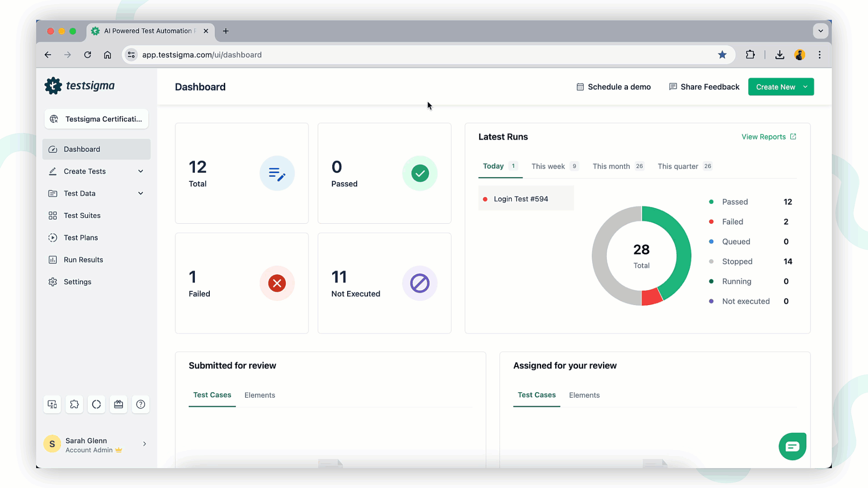Click the Create New button
Image resolution: width=868 pixels, height=488 pixels.
pos(775,87)
